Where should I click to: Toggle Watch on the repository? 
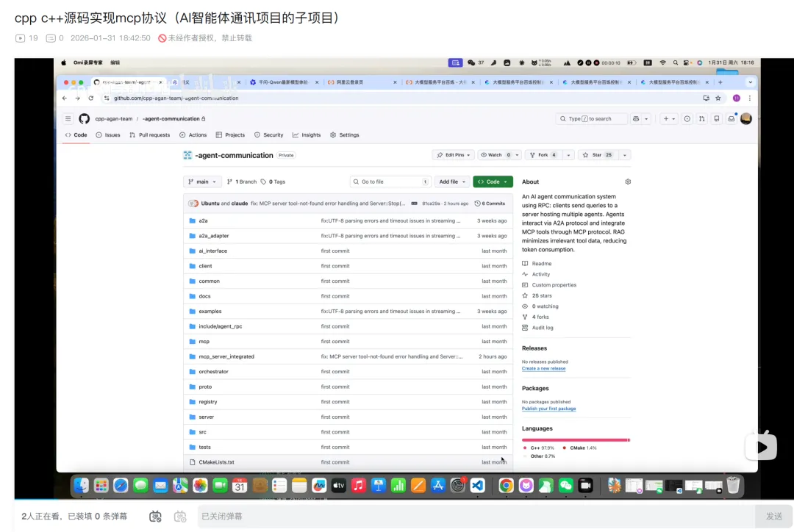pyautogui.click(x=496, y=155)
